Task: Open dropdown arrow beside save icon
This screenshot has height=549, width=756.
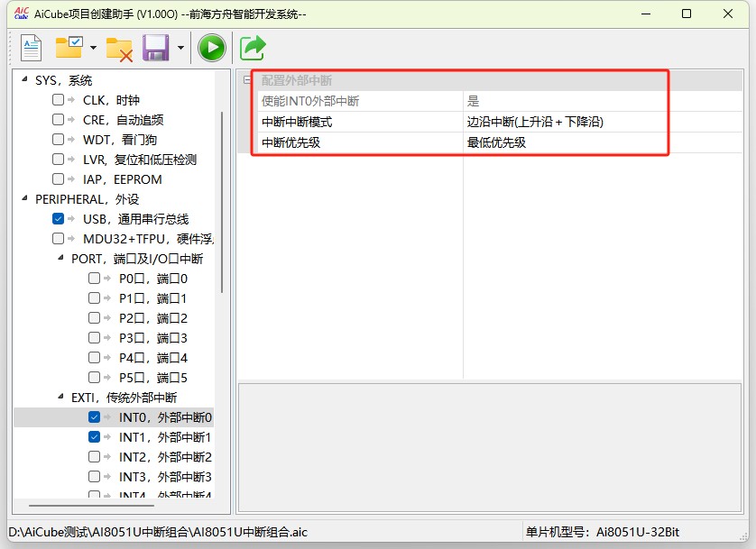Action: tap(180, 48)
